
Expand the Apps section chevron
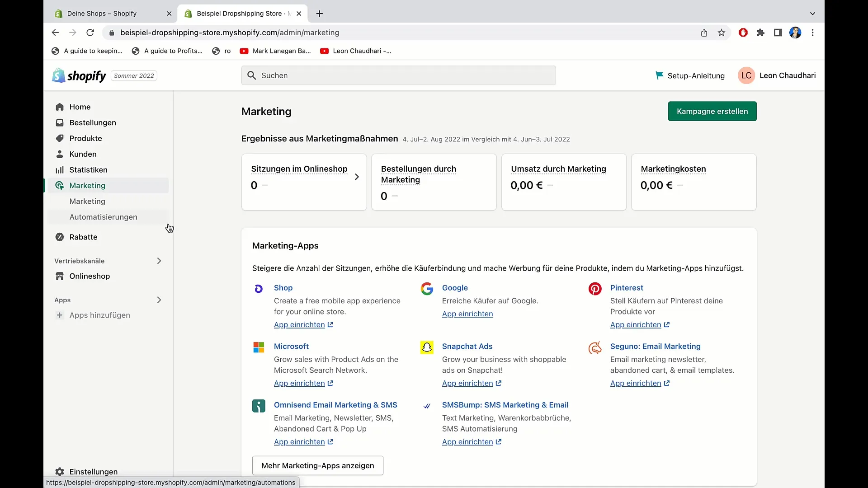[x=159, y=300]
